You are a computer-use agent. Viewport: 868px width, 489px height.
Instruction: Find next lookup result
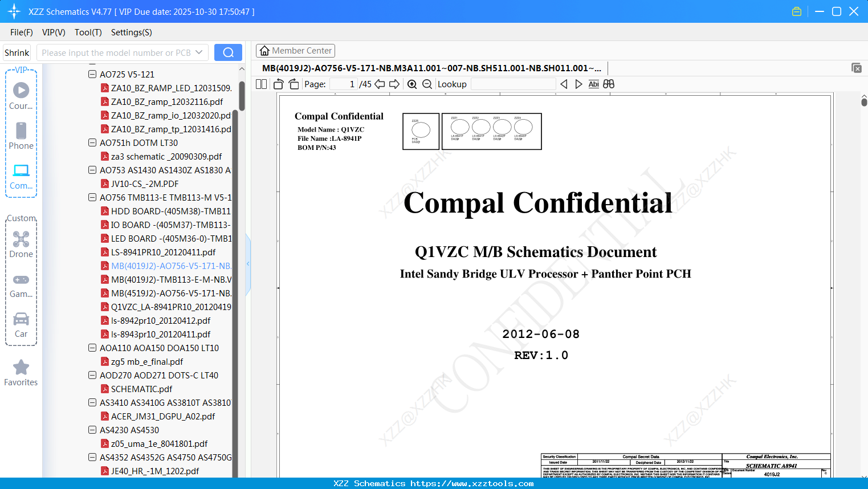(x=578, y=84)
